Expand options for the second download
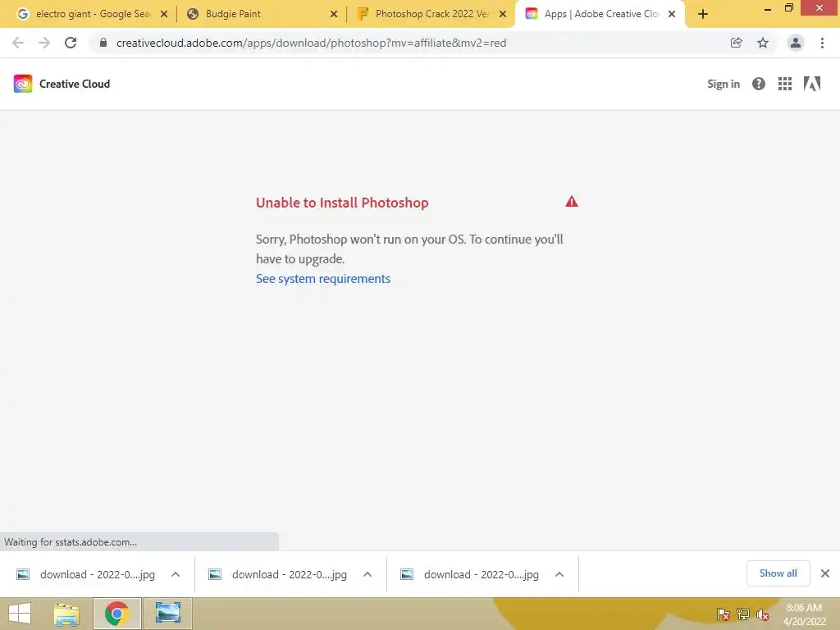Image resolution: width=840 pixels, height=630 pixels. pyautogui.click(x=367, y=574)
